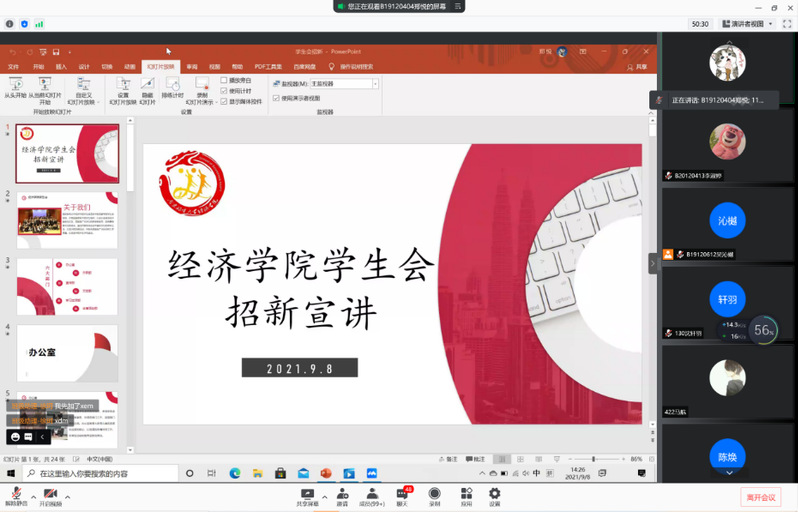Click the 从头开始 slideshow icon
798x512 pixels.
(16, 86)
